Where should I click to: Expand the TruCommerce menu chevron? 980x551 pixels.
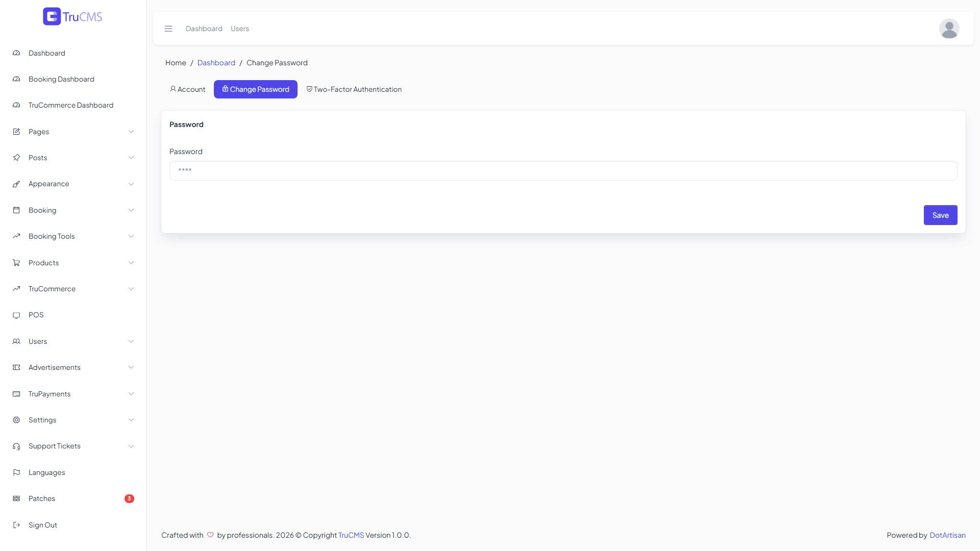point(131,289)
